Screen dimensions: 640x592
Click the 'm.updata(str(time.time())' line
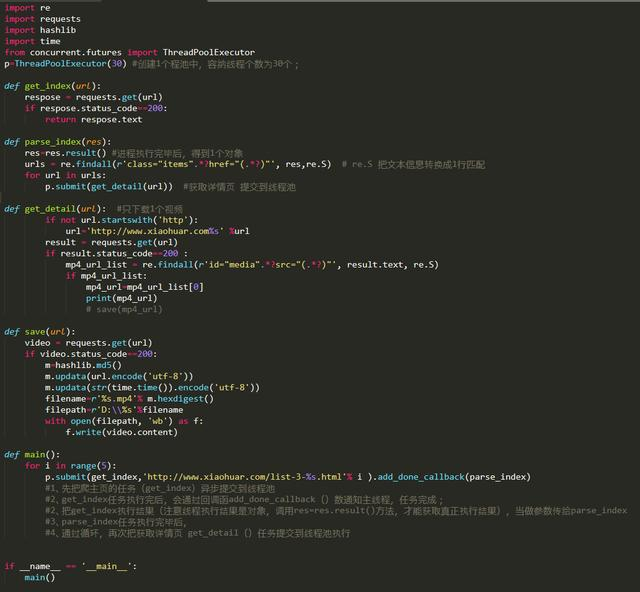coord(152,387)
